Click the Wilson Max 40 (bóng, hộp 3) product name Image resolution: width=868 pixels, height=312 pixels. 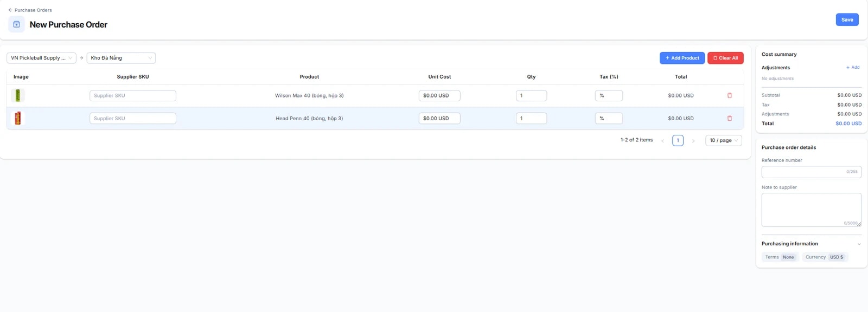(x=309, y=95)
